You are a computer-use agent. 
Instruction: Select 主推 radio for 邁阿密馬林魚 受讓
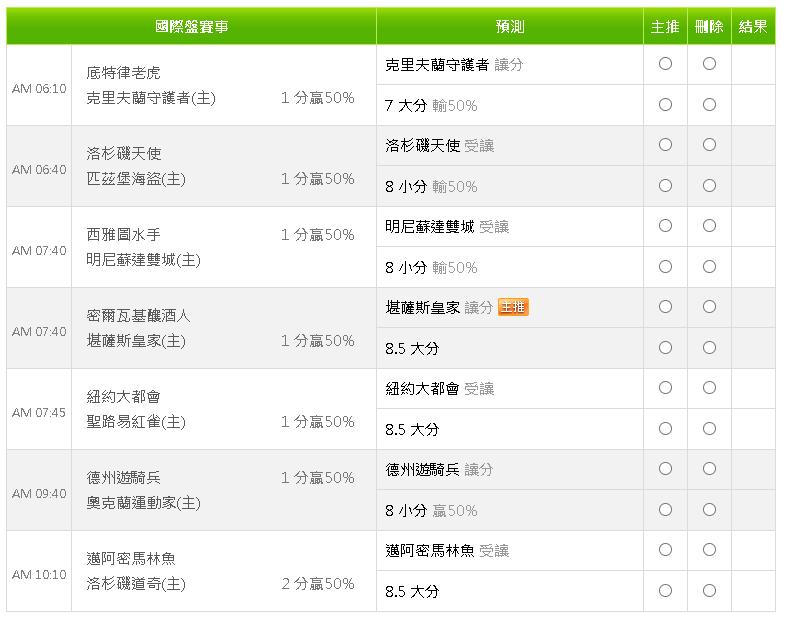(665, 550)
